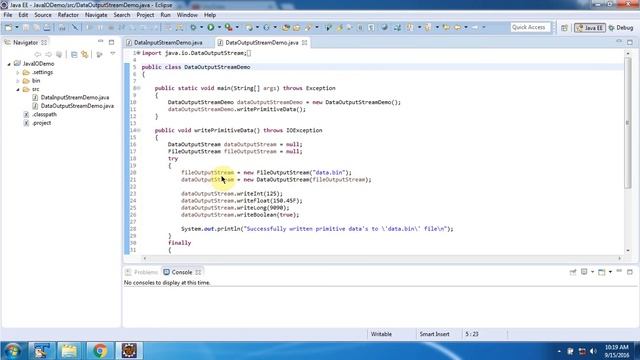Image resolution: width=640 pixels, height=360 pixels.
Task: Click the editor horizontal scrollbar
Action: click(x=382, y=258)
